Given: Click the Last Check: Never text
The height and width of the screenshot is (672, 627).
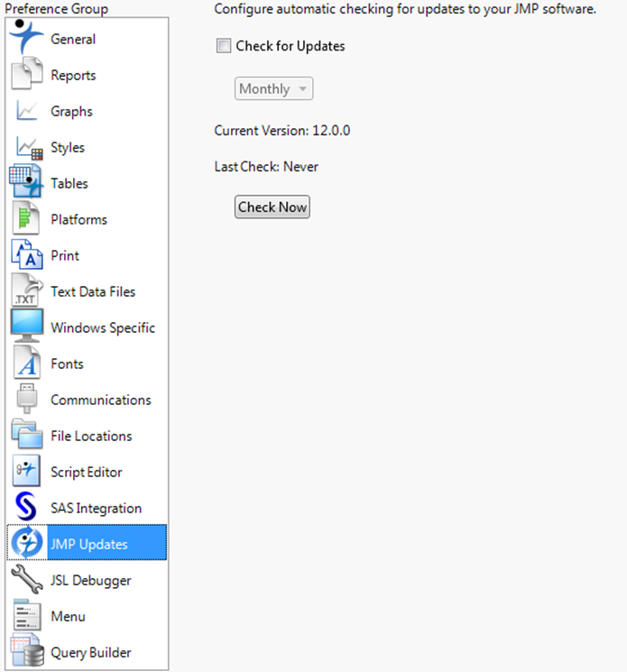Looking at the screenshot, I should (x=266, y=166).
